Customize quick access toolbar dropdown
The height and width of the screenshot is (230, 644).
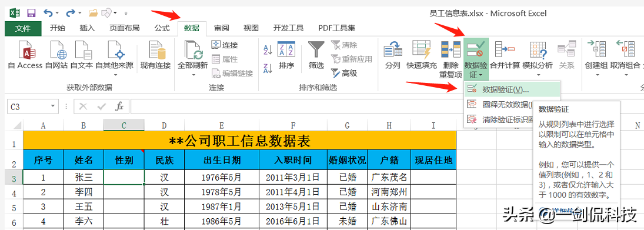tap(126, 14)
